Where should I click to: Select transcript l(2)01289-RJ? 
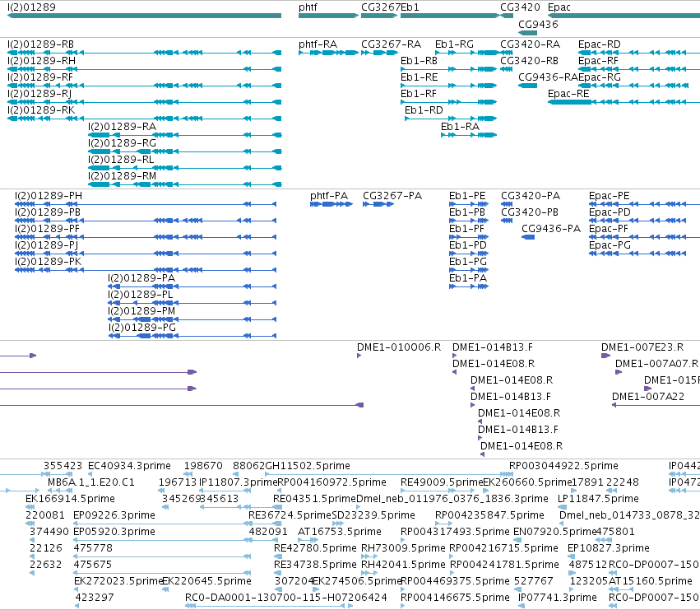click(39, 94)
